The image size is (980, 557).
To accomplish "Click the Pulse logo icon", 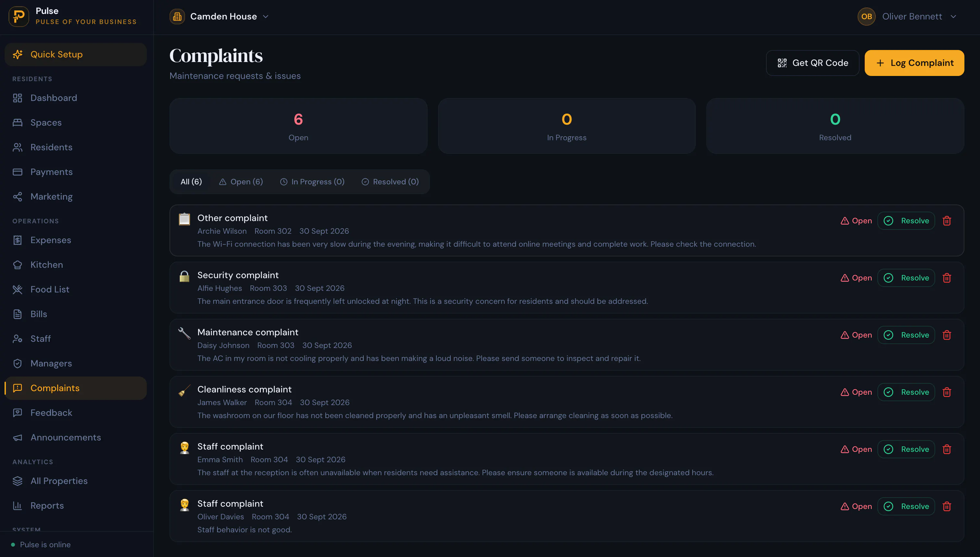I will coord(19,17).
